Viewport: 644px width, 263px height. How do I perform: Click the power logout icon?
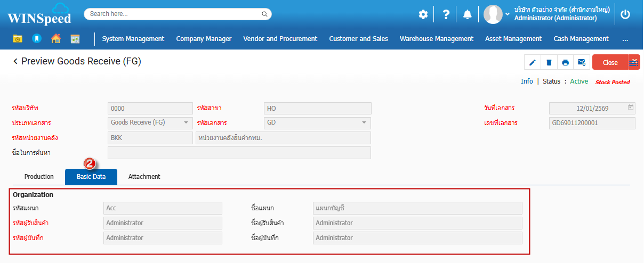coord(625,14)
